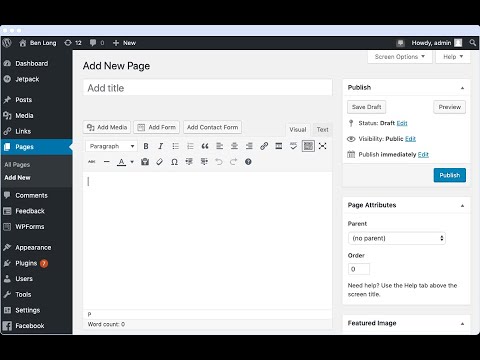Open the Howdy, admin account menu

437,43
